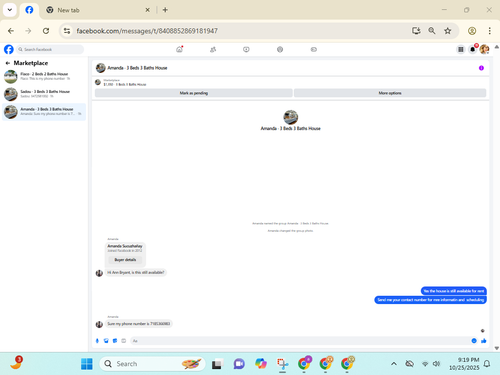View site information icon in address bar
Viewport: 500px width, 375px height.
coord(67,31)
